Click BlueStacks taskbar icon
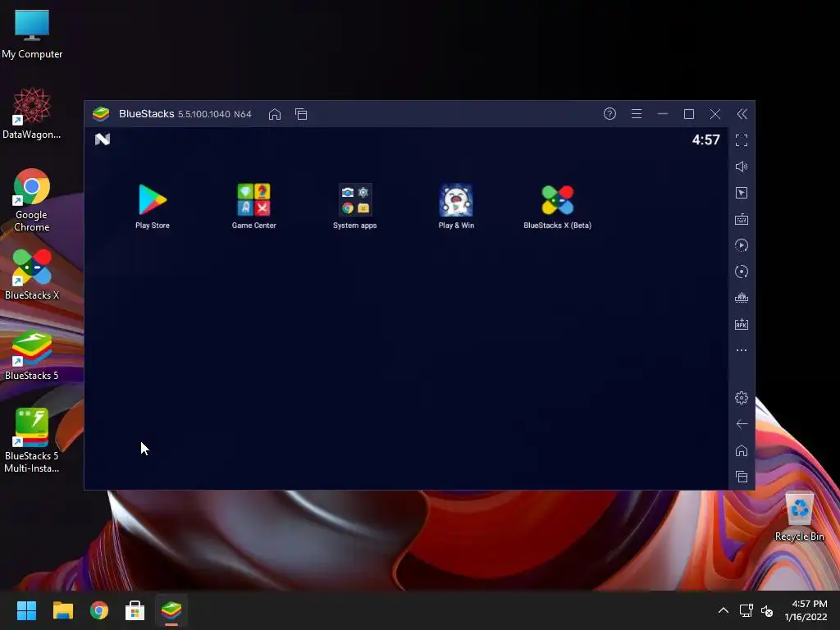 pyautogui.click(x=171, y=610)
